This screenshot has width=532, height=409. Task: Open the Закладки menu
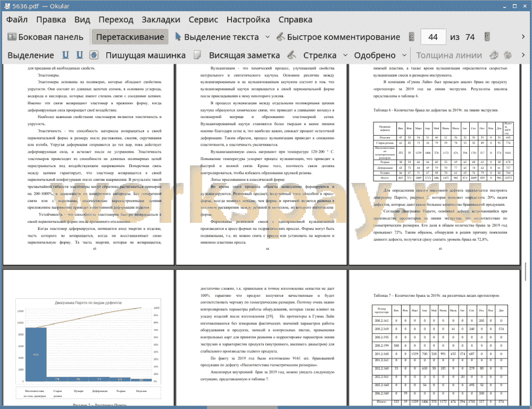(161, 20)
